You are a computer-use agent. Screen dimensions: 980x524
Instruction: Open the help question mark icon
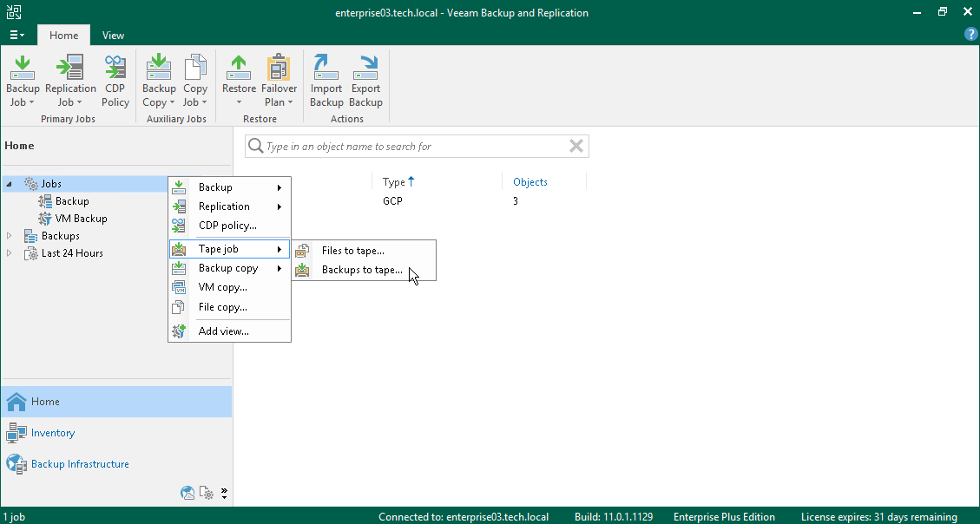pyautogui.click(x=970, y=35)
